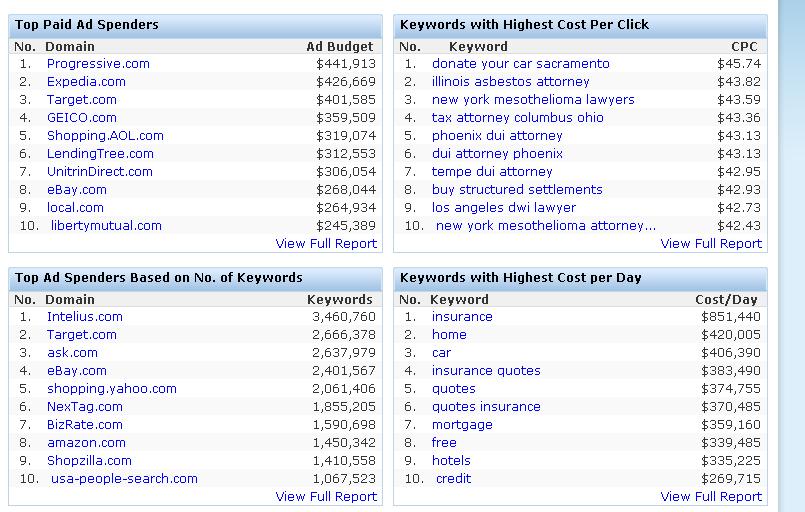Visit the Shopping.AOL.com link
This screenshot has height=512, width=805.
pyautogui.click(x=105, y=136)
